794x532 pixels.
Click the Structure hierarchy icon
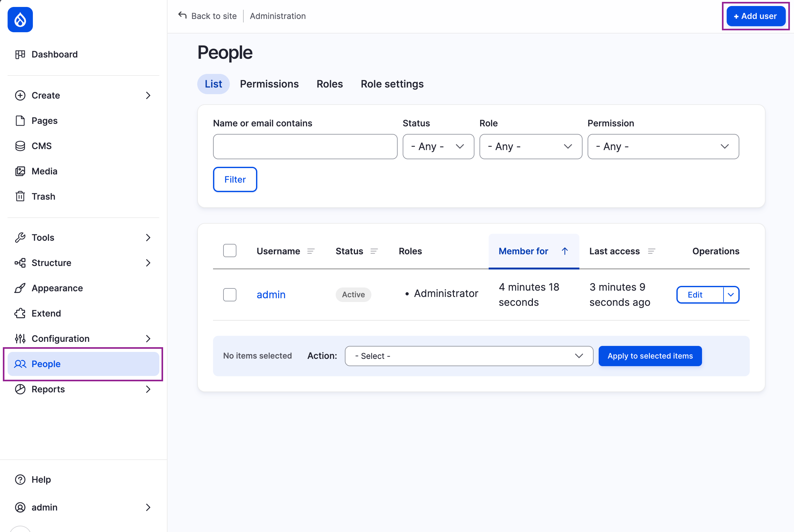pos(20,263)
